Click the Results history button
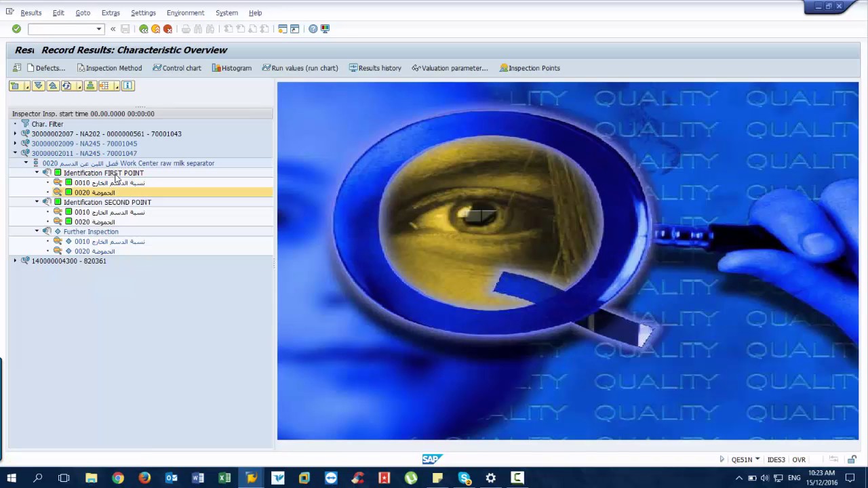Screen dimensions: 868x488 click(x=375, y=68)
